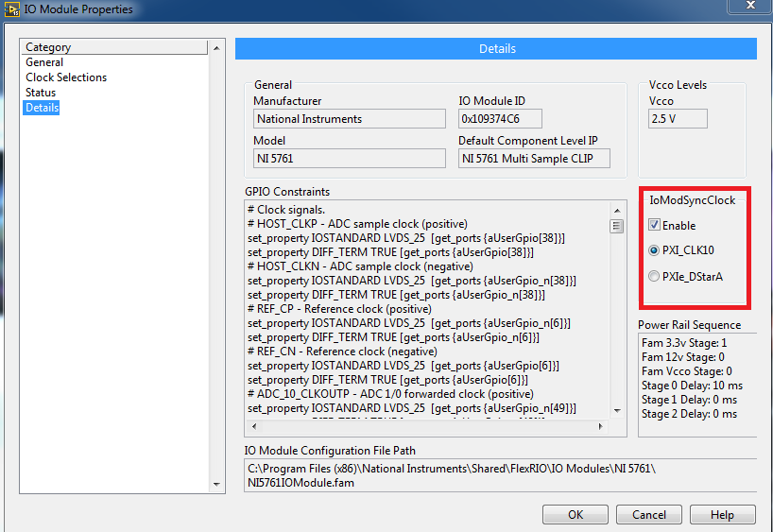
Task: Click 'Stage 2 Delay: 0 ms' entry
Action: pyautogui.click(x=689, y=414)
